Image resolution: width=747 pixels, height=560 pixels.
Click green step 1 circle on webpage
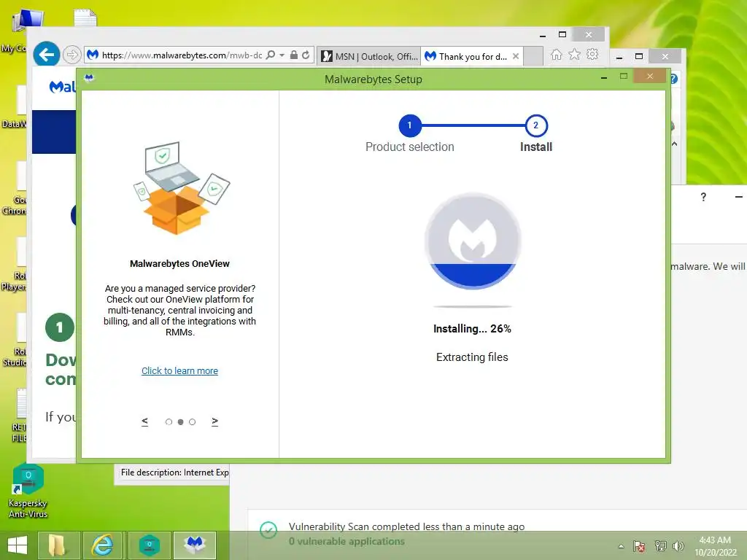[60, 327]
